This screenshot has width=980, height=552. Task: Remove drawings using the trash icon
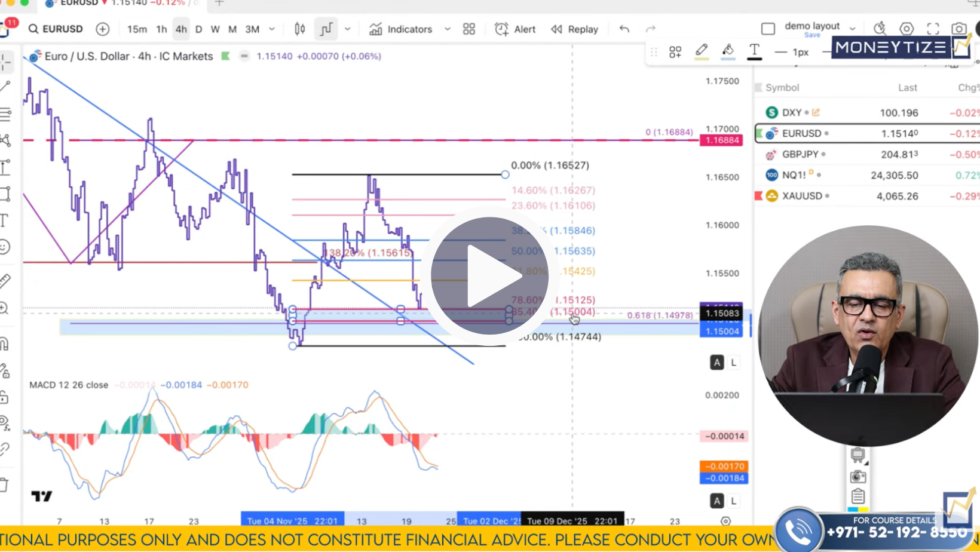click(6, 486)
